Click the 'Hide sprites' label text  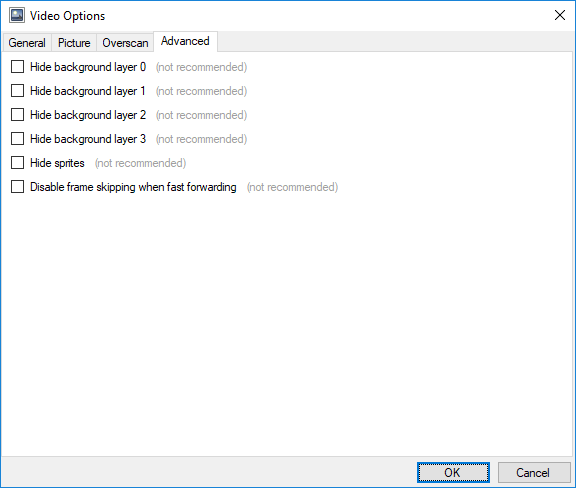pos(57,163)
